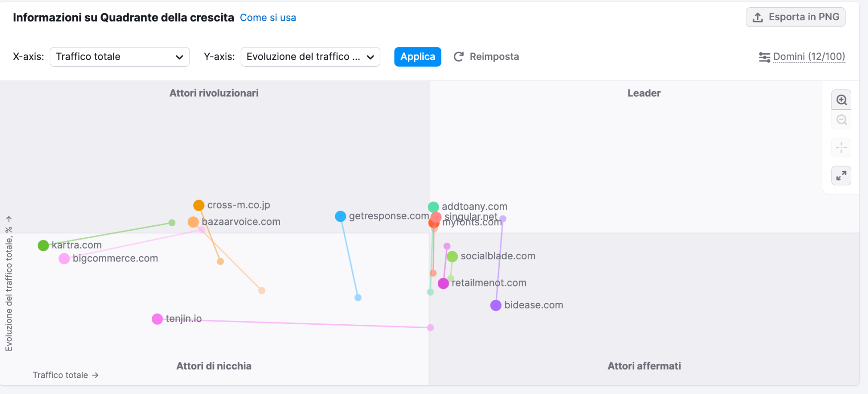
Task: Click the zoom in magnifier icon
Action: click(x=841, y=100)
